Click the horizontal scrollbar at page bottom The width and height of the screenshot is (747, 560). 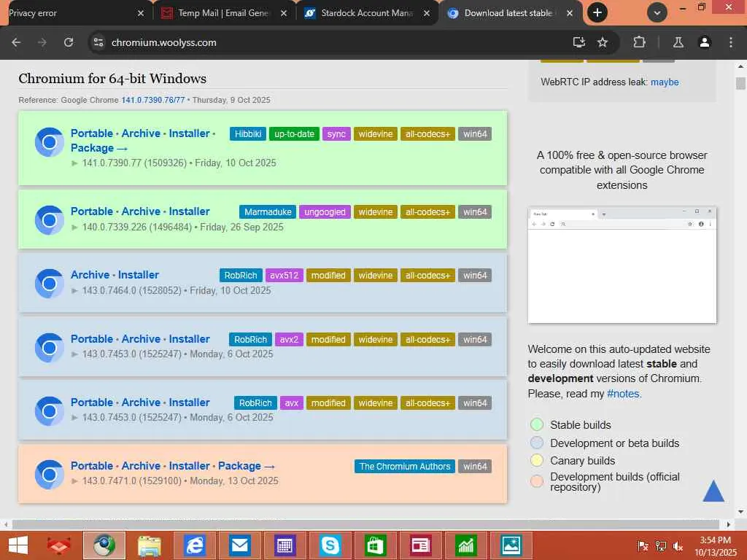367,524
